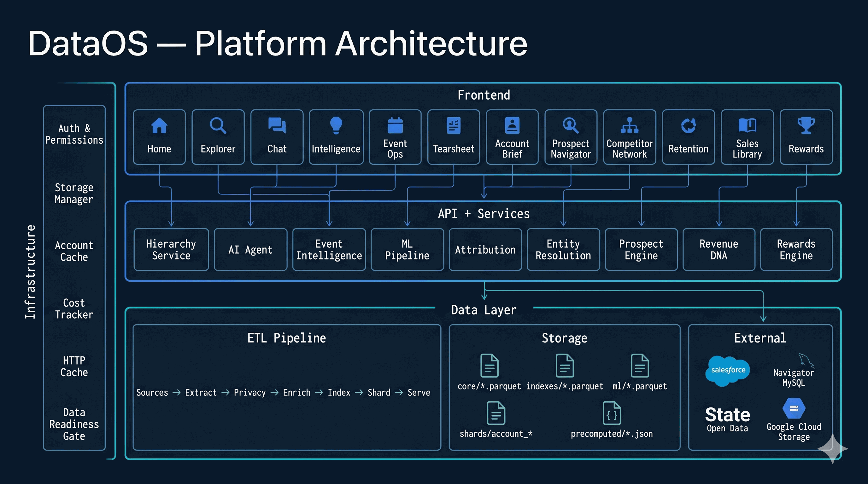Click the Competitor Network org-chart icon
868x484 pixels.
click(x=630, y=125)
